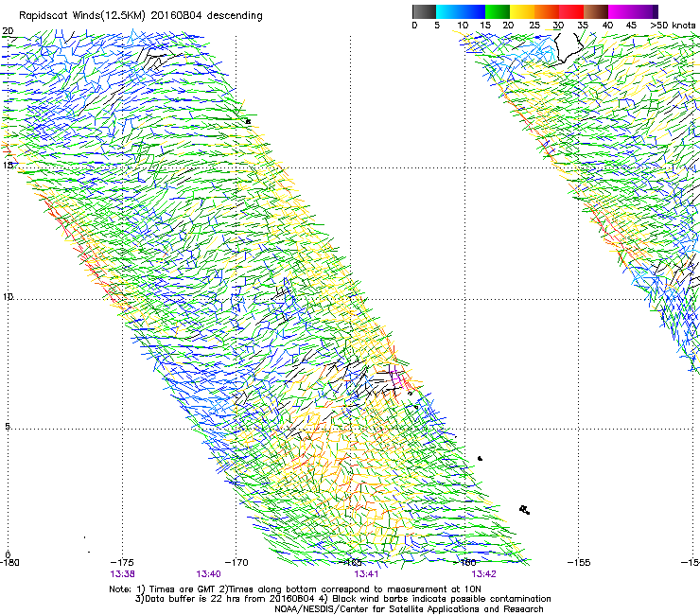
Task: Click the longitude -170 axis label
Action: pos(236,563)
